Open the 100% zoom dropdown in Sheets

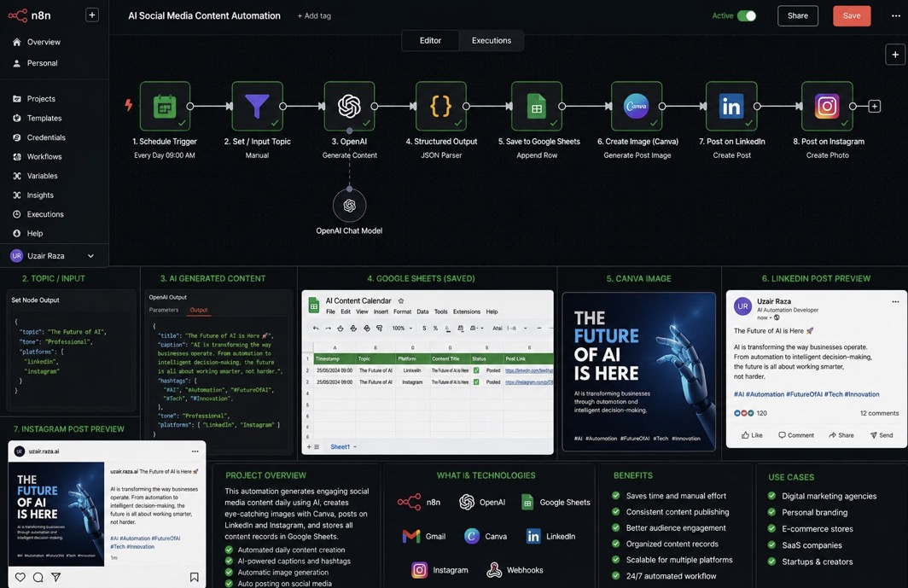click(403, 329)
